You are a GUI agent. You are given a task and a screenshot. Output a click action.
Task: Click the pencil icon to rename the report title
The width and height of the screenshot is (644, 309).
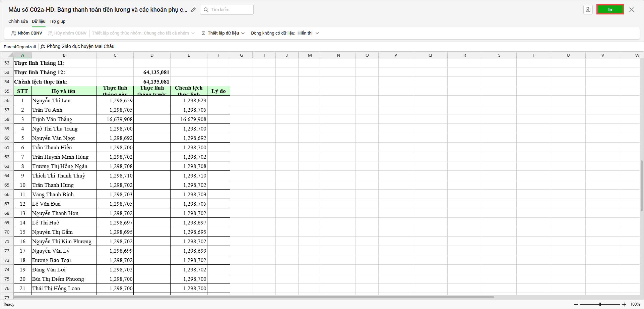tap(193, 10)
